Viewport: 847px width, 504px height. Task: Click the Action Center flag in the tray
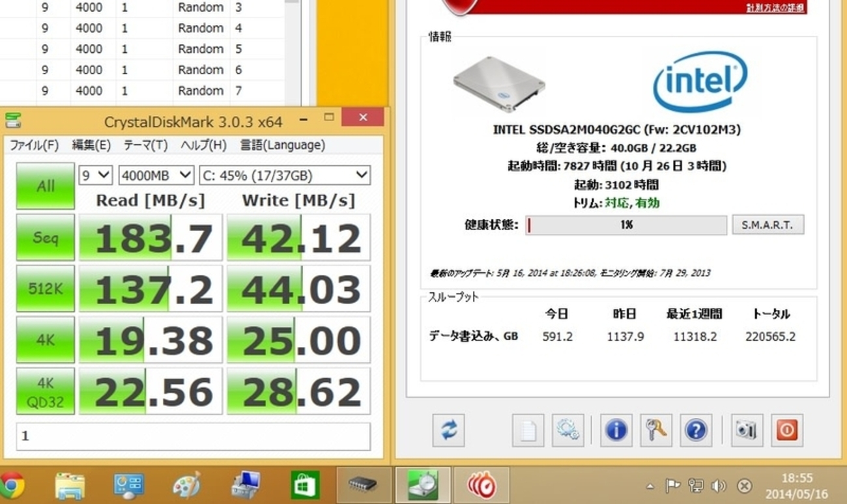click(x=672, y=486)
